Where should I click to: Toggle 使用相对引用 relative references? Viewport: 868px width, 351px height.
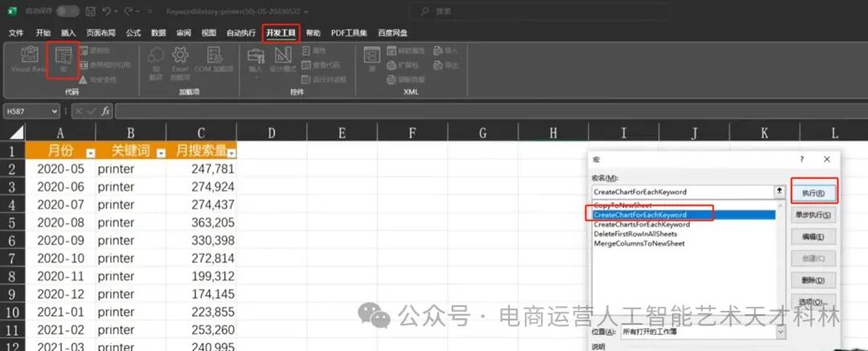click(104, 65)
